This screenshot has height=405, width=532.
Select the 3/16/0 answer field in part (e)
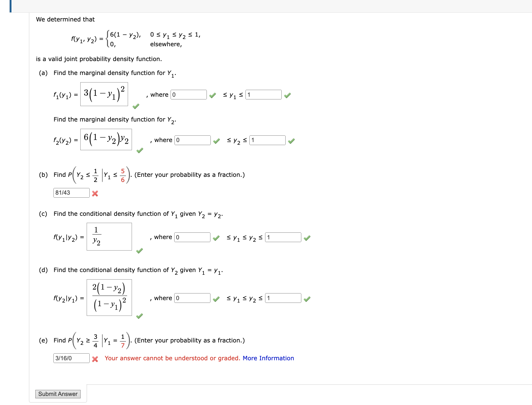pyautogui.click(x=71, y=358)
